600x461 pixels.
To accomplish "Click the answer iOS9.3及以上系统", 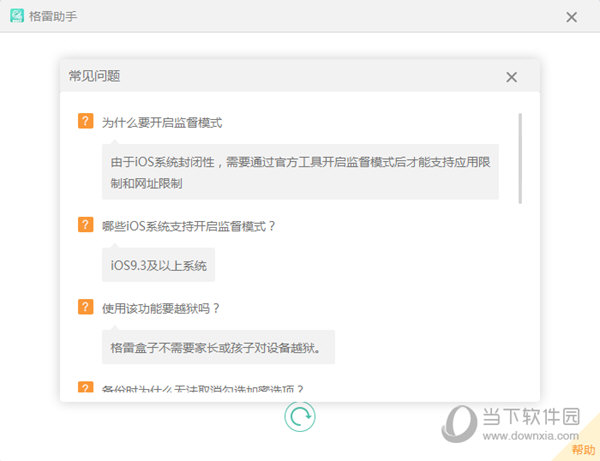I will (158, 265).
